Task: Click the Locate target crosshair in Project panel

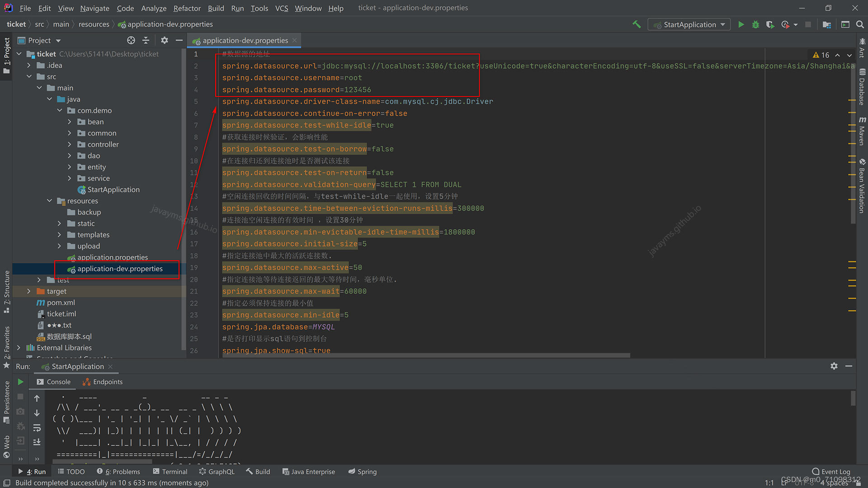Action: tap(131, 40)
